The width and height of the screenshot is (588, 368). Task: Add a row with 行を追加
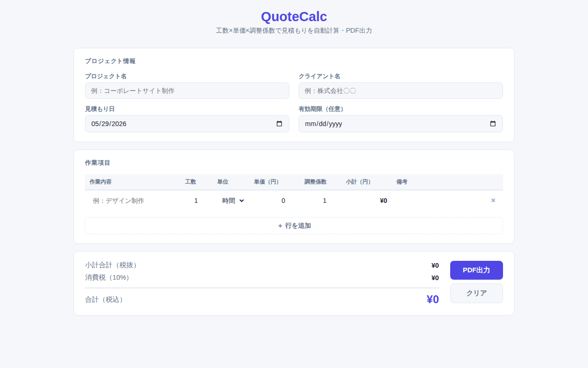tap(294, 225)
